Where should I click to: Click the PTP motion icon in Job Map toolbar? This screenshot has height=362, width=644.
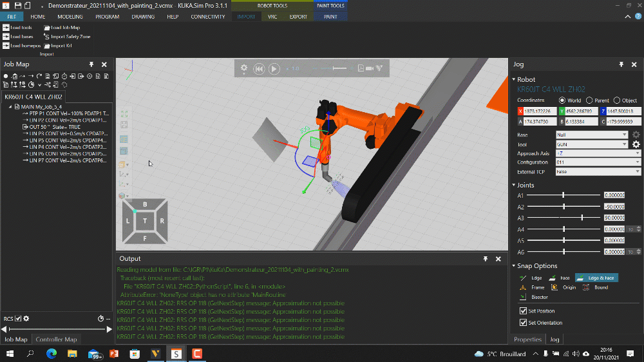[x=22, y=76]
